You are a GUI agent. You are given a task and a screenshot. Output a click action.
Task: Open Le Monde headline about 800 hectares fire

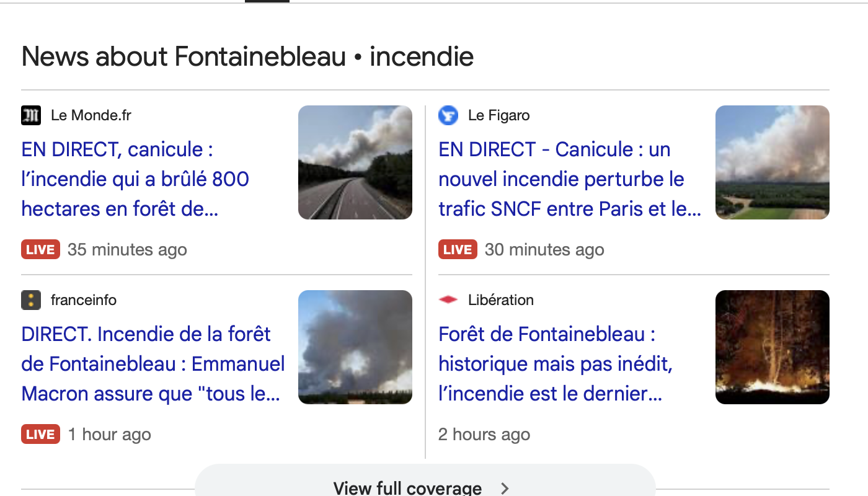tap(135, 179)
